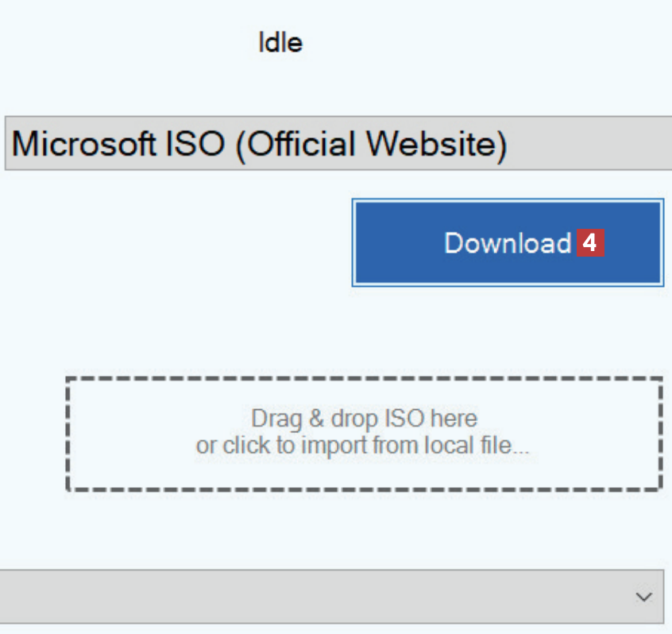This screenshot has width=672, height=634.
Task: Click the empty bottom combo box field
Action: (318, 597)
